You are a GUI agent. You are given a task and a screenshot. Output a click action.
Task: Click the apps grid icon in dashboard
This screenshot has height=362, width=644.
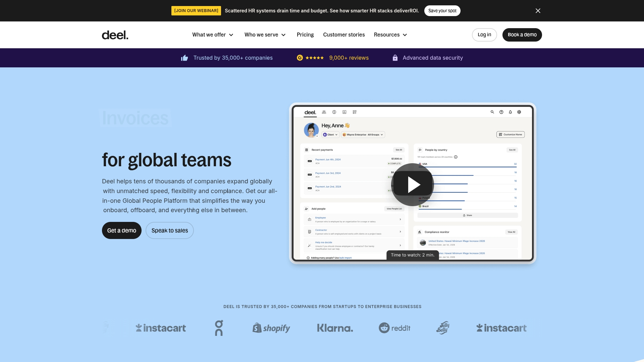[x=355, y=112]
